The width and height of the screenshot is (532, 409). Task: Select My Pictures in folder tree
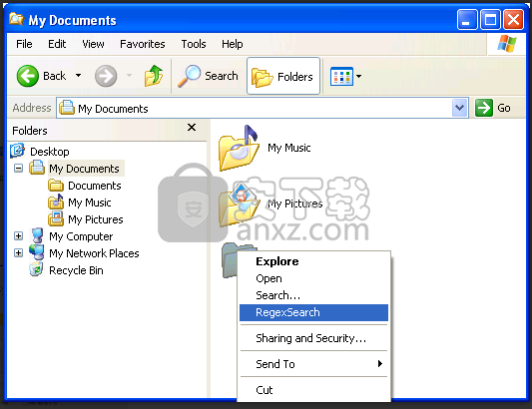[96, 219]
